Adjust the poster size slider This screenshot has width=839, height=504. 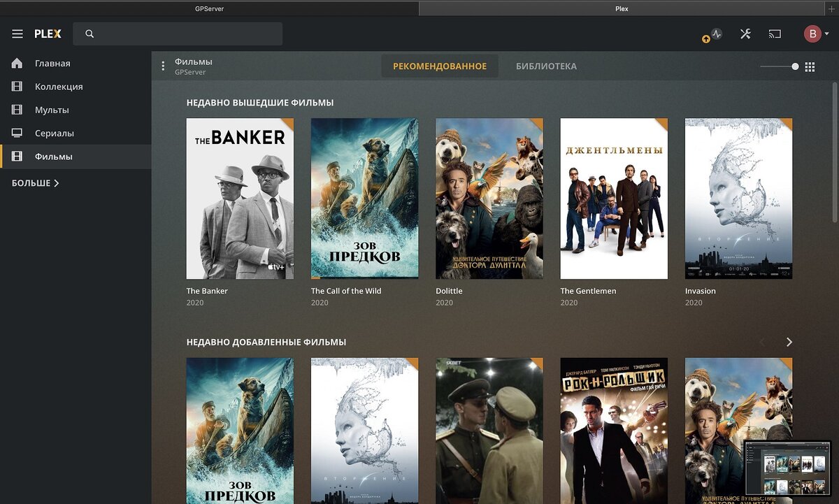(780, 66)
